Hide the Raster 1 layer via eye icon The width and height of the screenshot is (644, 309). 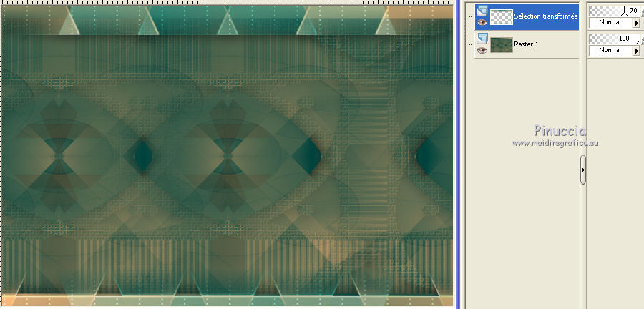coord(482,50)
